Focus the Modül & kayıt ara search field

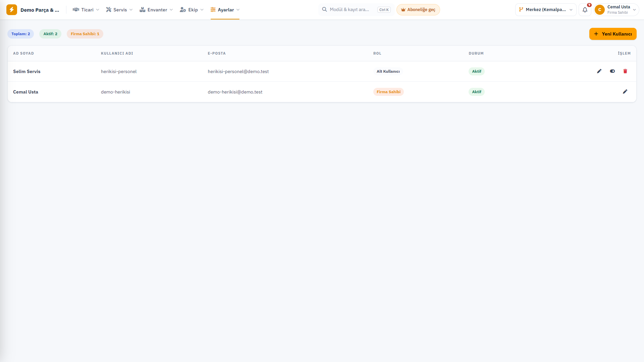click(357, 10)
